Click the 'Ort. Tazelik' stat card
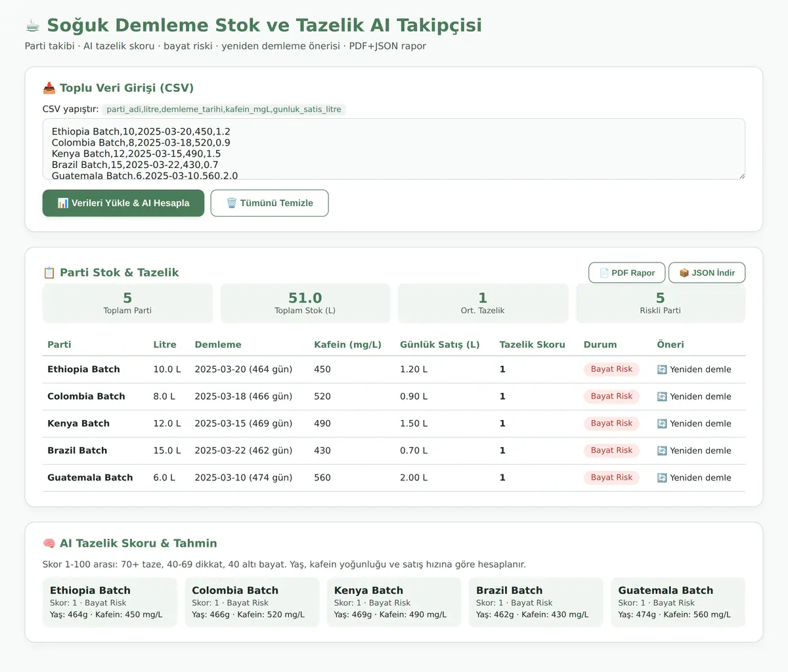The image size is (788, 672). point(483,303)
